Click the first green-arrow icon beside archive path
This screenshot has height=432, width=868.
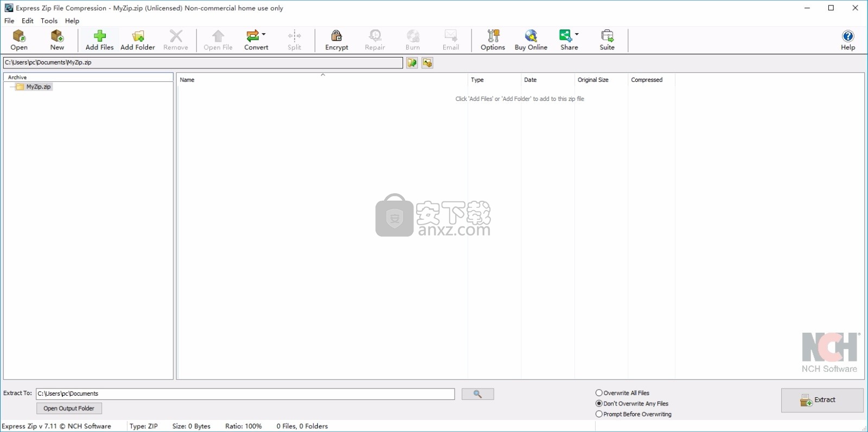pos(412,63)
